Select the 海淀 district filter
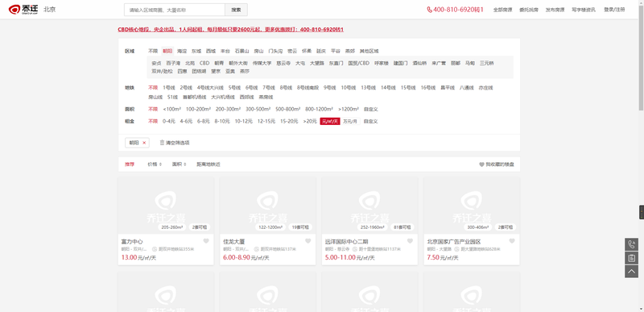This screenshot has width=644, height=312. [182, 51]
